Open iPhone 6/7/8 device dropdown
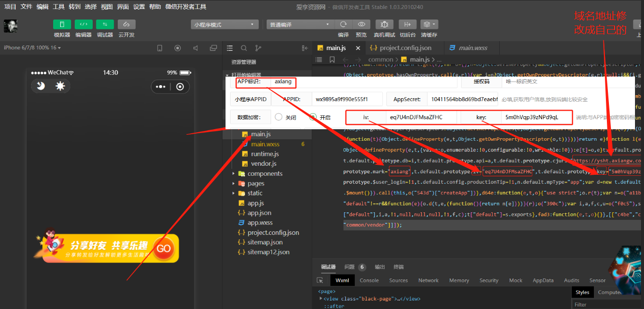This screenshot has height=309, width=644. tap(32, 48)
